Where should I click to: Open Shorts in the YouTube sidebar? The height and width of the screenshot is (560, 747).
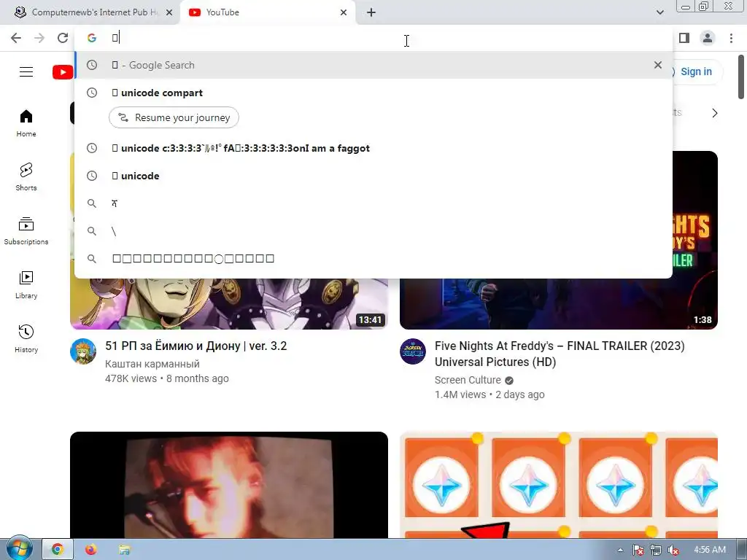tap(26, 177)
